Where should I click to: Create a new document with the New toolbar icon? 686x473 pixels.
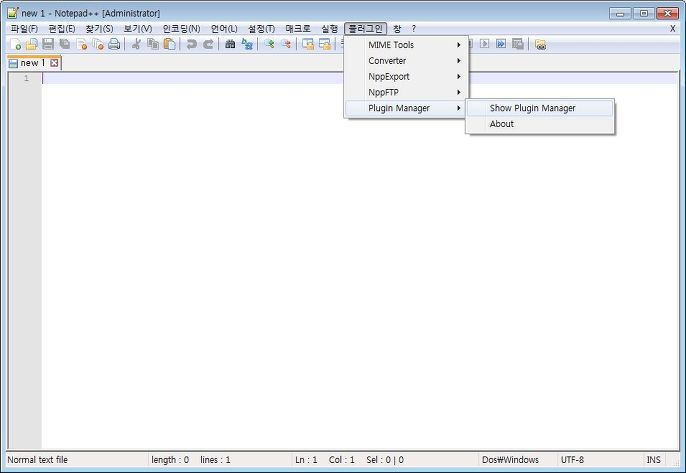click(16, 44)
